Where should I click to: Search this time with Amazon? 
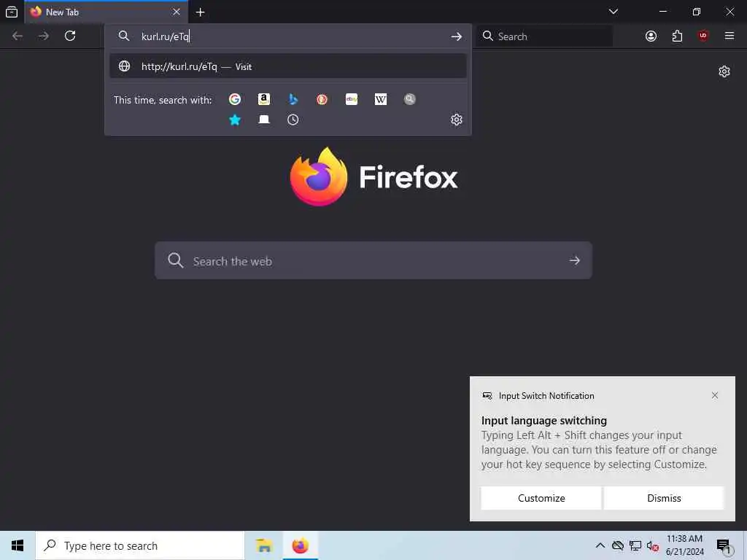click(264, 99)
